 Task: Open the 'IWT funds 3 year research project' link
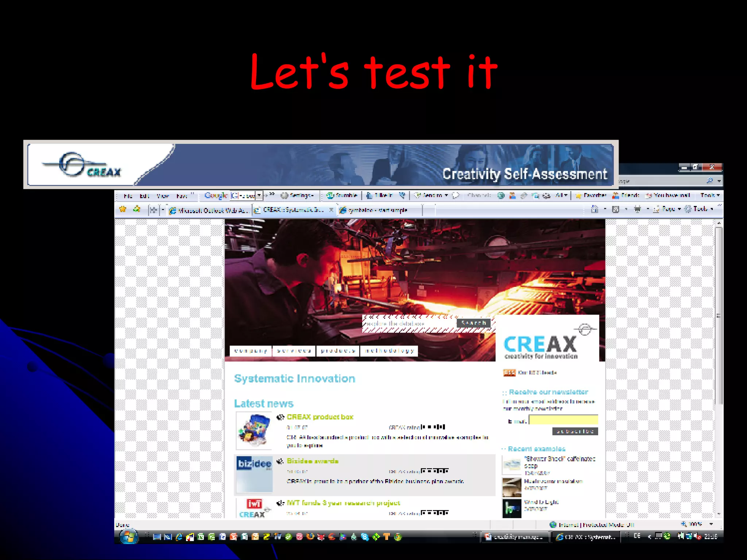pyautogui.click(x=343, y=503)
